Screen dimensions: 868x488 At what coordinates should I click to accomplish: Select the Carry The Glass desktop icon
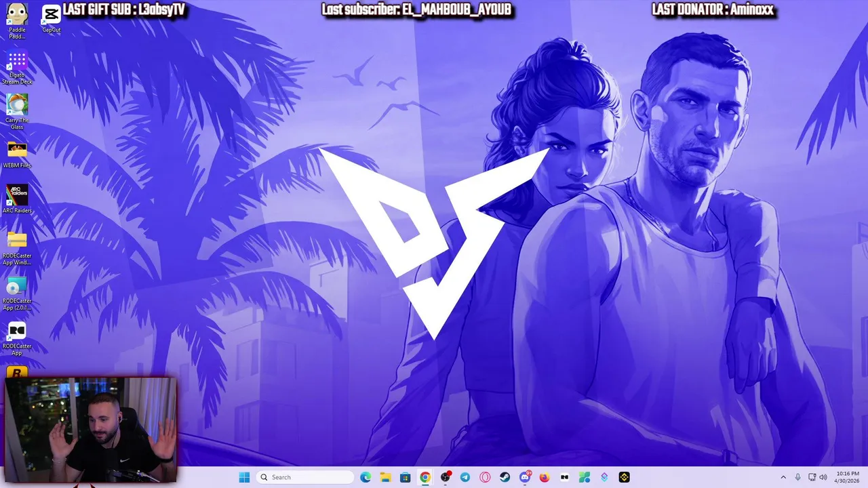tap(17, 112)
